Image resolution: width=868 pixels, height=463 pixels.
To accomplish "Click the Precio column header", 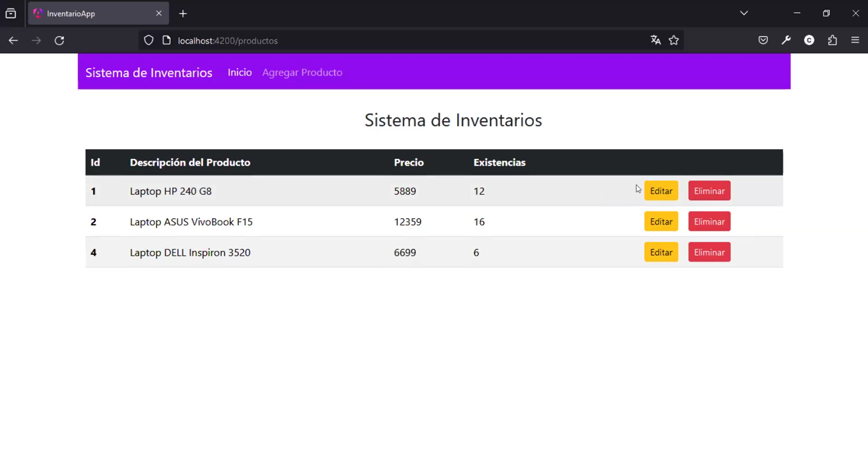I will point(409,163).
